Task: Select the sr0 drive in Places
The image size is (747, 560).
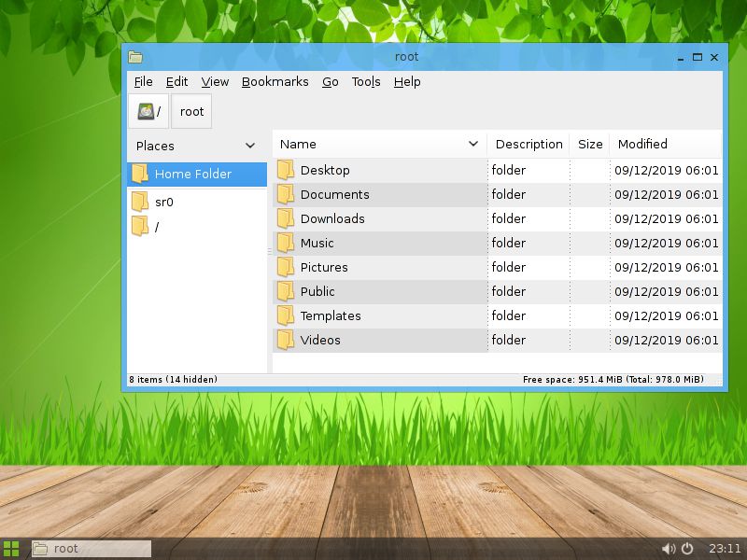Action: tap(164, 201)
